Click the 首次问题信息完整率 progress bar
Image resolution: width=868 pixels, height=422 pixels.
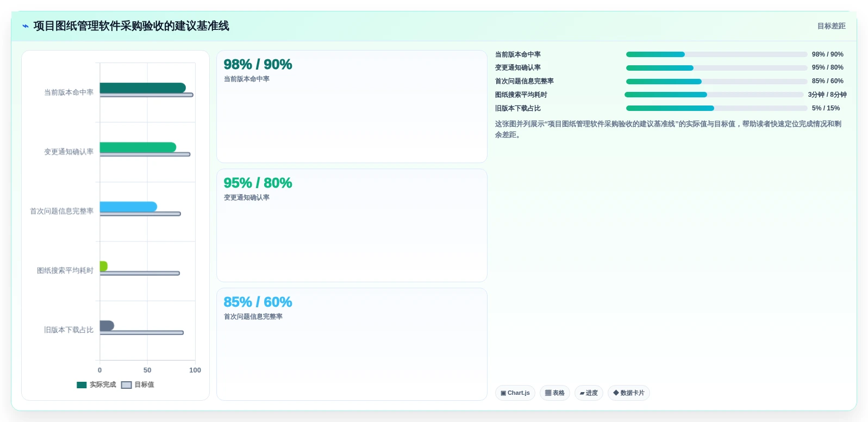pyautogui.click(x=716, y=82)
